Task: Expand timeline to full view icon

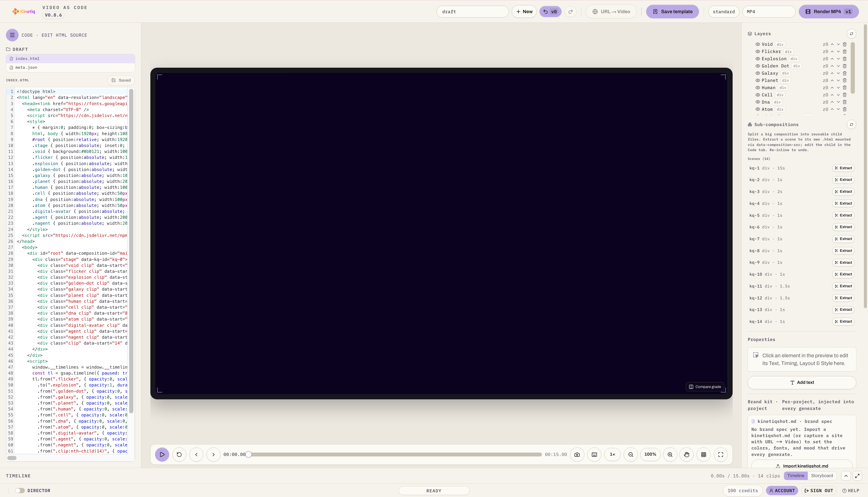Action: [x=857, y=476]
